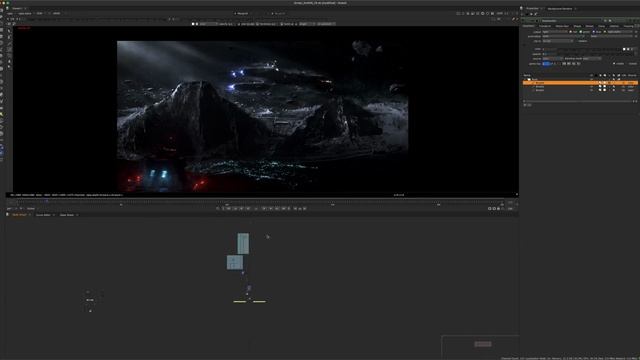Click the RotoPaint node name field
The height and width of the screenshot is (360, 640).
[571, 20]
